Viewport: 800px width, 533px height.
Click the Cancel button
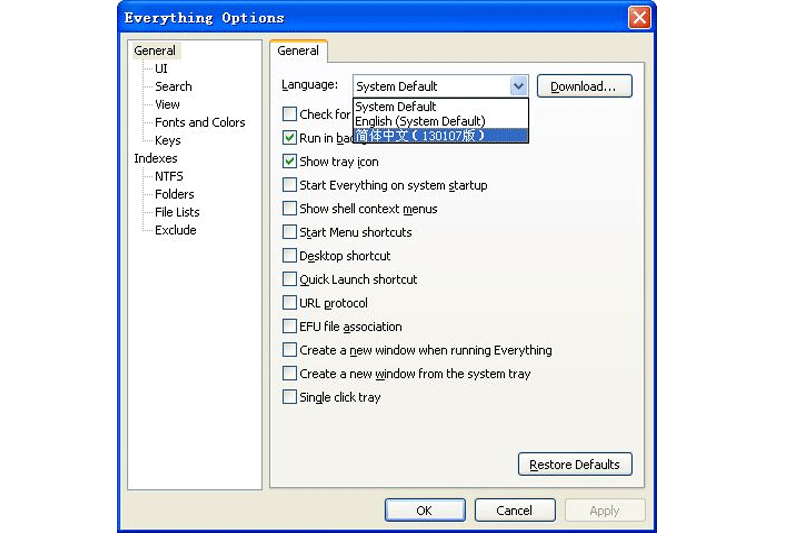515,510
